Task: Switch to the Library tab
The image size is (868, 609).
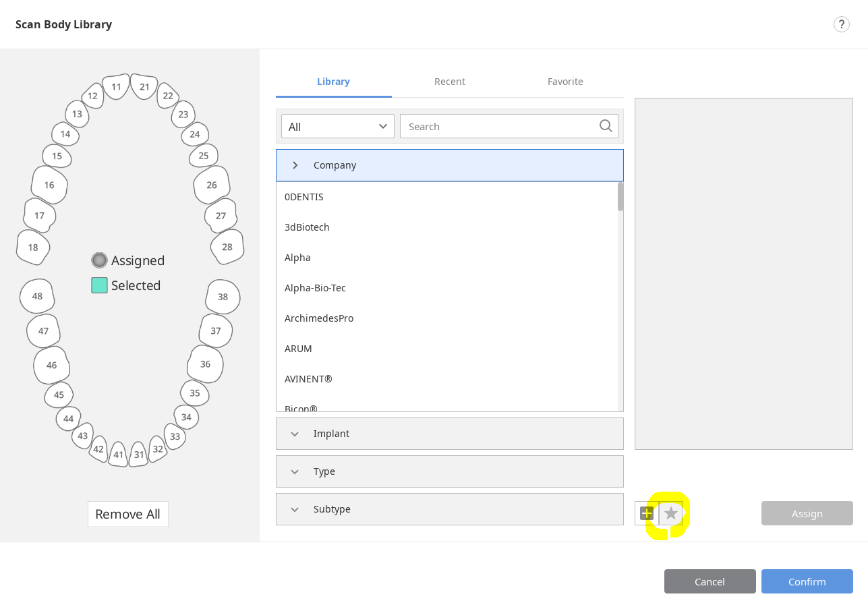Action: pyautogui.click(x=334, y=82)
